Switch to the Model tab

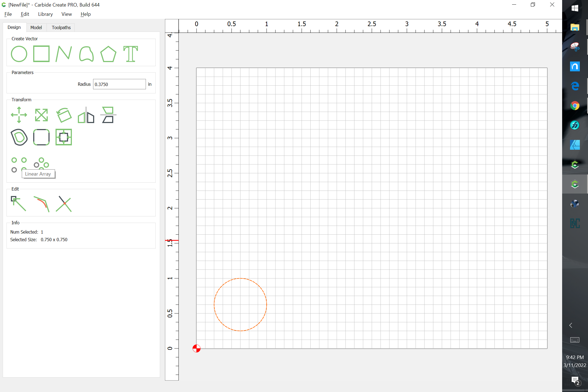coord(36,27)
